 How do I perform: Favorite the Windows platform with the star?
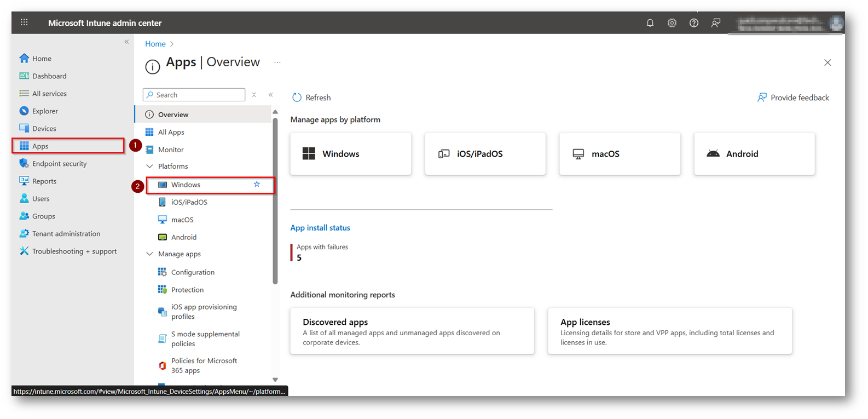tap(257, 184)
